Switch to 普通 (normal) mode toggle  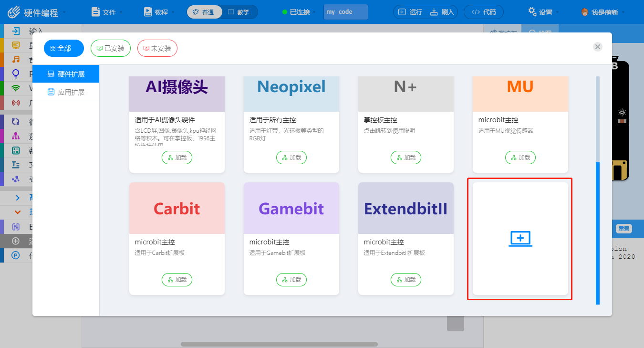[205, 12]
